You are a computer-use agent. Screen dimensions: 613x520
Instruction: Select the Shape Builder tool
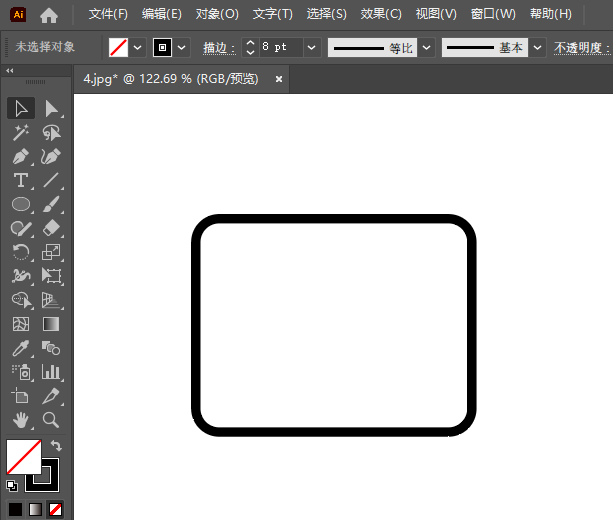pyautogui.click(x=21, y=300)
